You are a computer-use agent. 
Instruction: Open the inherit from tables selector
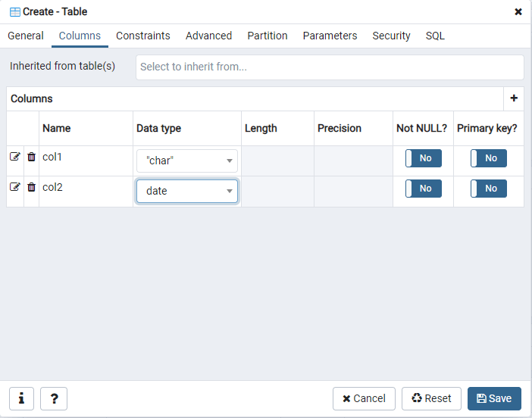330,67
